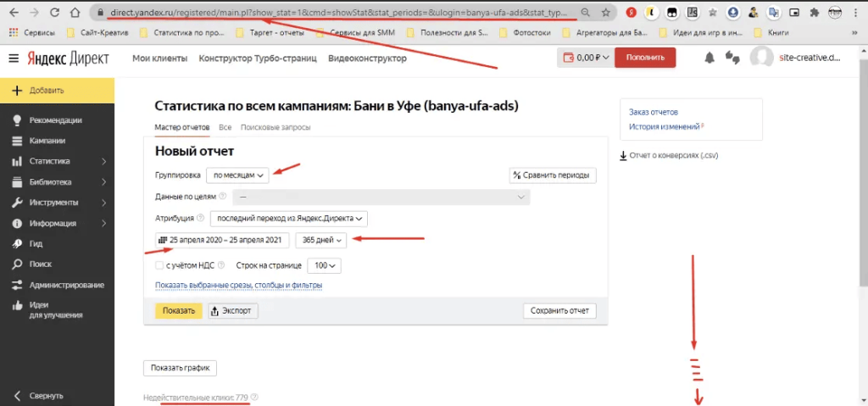Image resolution: width=868 pixels, height=406 pixels.
Task: Expand the Библиотека sidebar submenu arrow
Action: pyautogui.click(x=104, y=182)
